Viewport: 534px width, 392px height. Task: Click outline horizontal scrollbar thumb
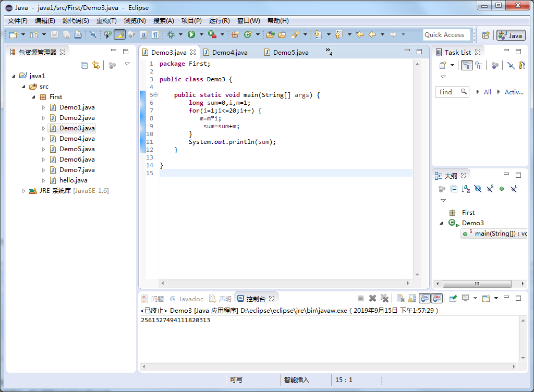tap(477, 284)
